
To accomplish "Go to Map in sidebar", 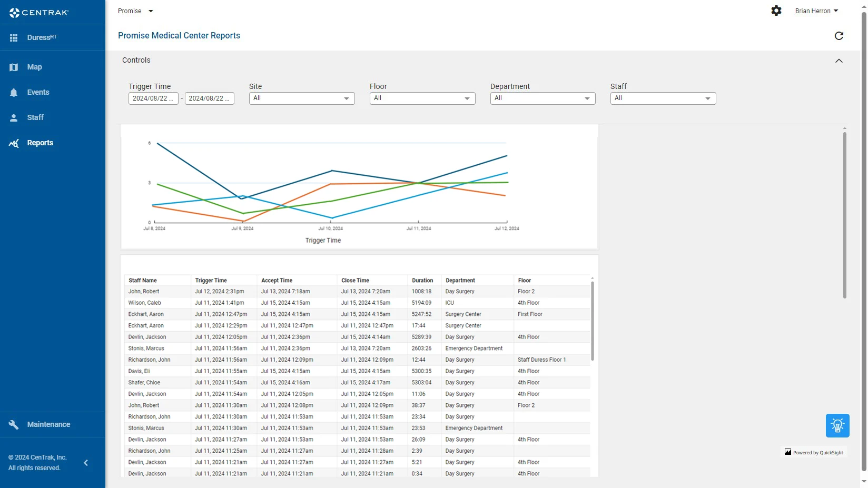I will [35, 67].
